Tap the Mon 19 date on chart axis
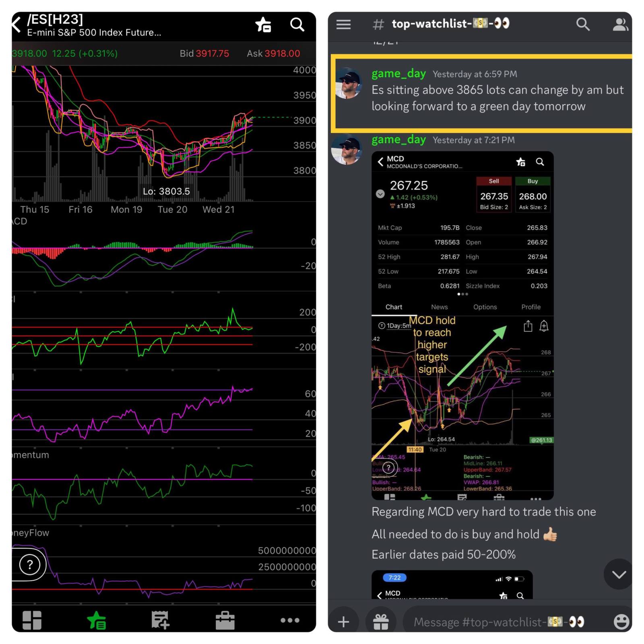The height and width of the screenshot is (644, 644). [126, 209]
